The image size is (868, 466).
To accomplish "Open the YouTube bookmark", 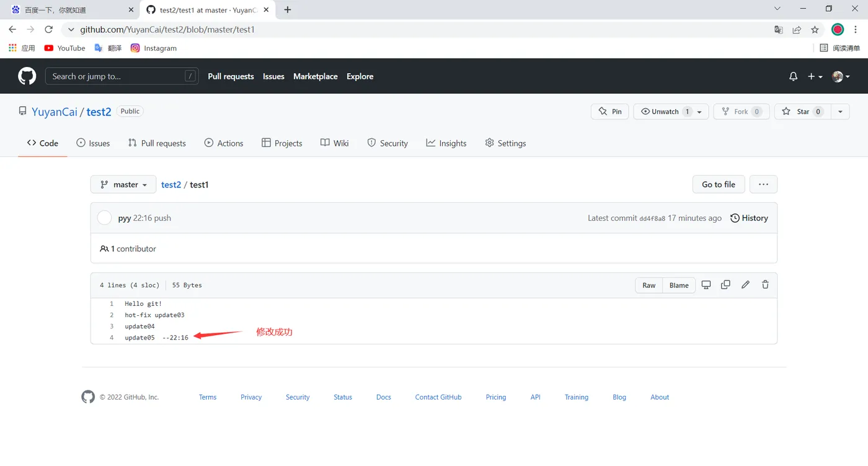I will point(65,48).
